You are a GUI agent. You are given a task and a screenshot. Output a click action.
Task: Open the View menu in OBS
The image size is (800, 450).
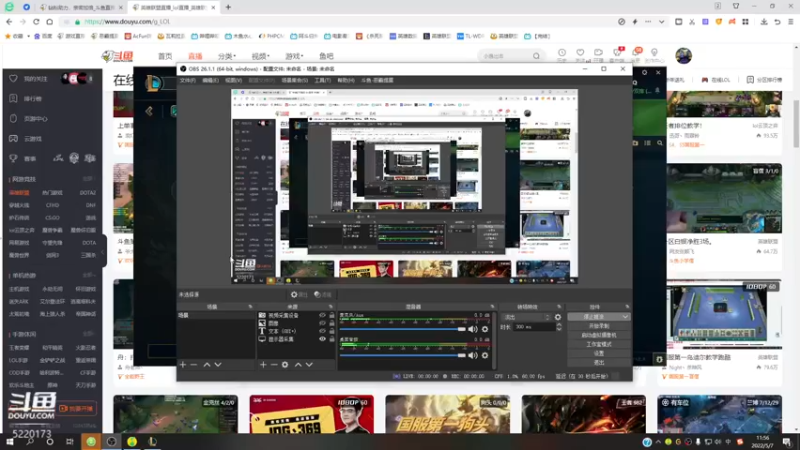pos(233,80)
